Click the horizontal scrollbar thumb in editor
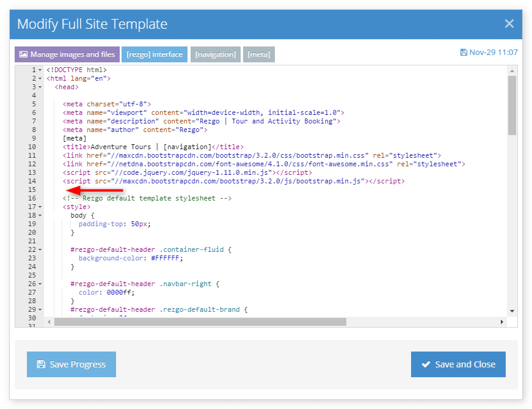 click(x=200, y=322)
